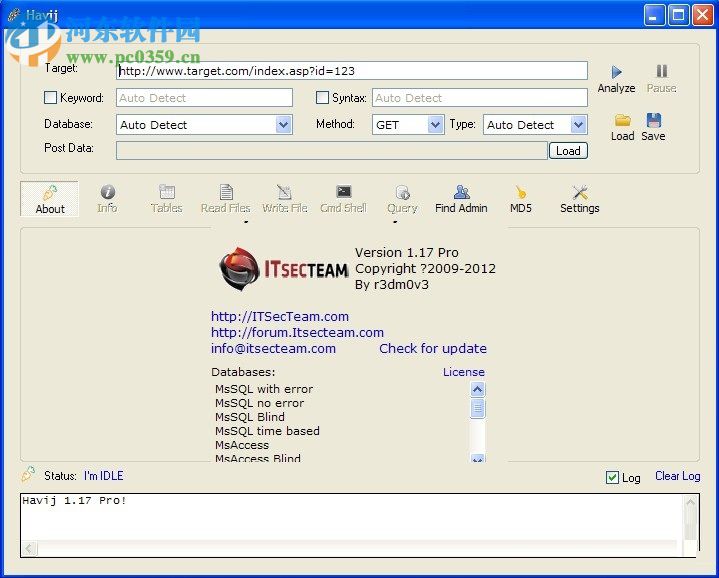Expand the Method GET dropdown
The width and height of the screenshot is (719, 578).
click(x=435, y=125)
